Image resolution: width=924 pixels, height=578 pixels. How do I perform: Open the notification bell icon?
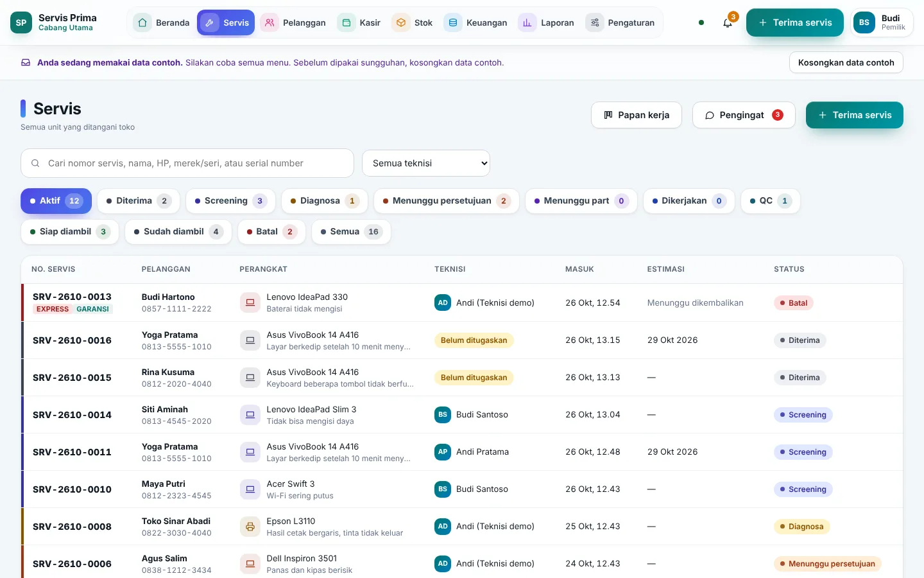[x=728, y=22]
